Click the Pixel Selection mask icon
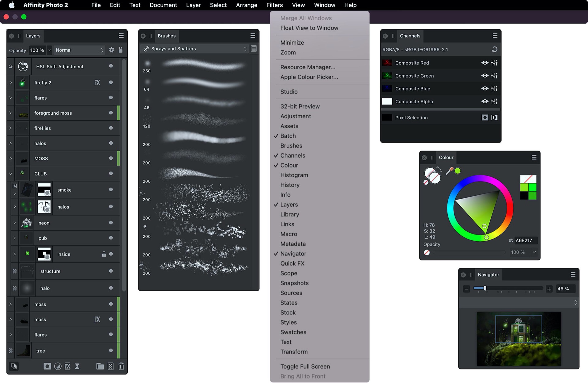 485,117
